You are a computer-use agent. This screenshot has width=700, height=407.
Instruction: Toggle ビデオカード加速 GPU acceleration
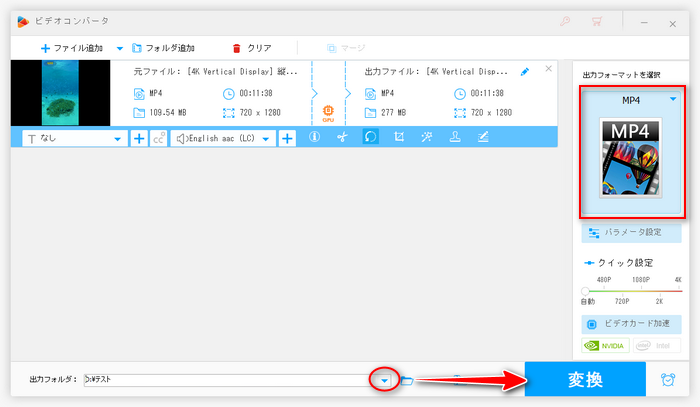pyautogui.click(x=631, y=324)
